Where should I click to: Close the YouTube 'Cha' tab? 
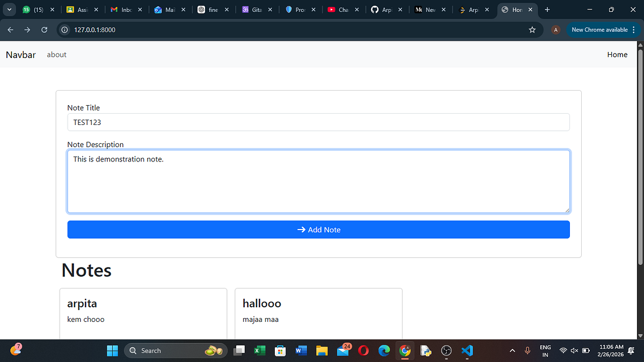(356, 10)
